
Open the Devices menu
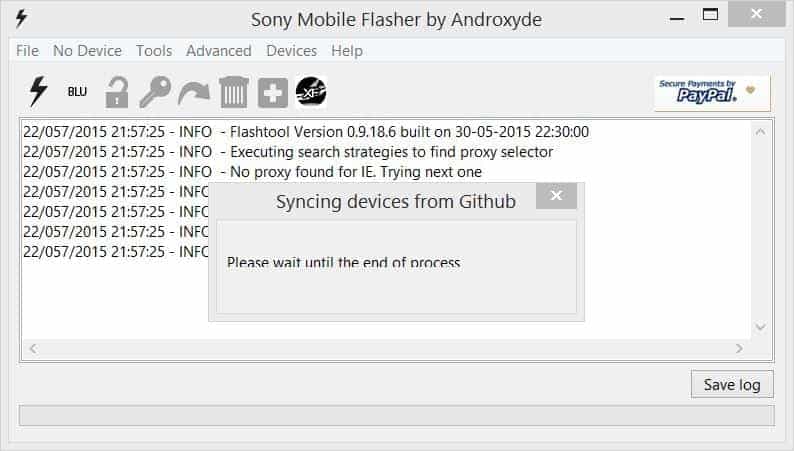pyautogui.click(x=292, y=51)
